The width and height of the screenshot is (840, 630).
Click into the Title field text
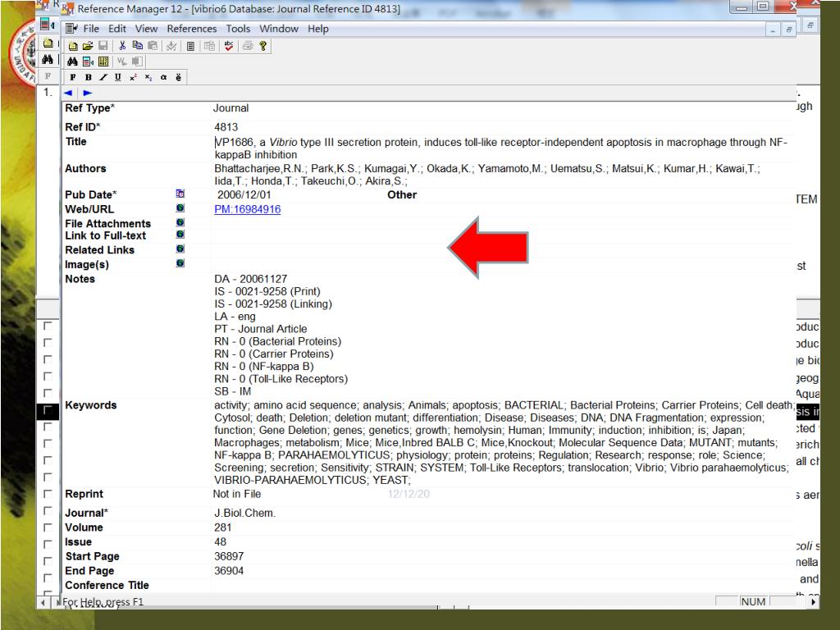click(x=501, y=148)
